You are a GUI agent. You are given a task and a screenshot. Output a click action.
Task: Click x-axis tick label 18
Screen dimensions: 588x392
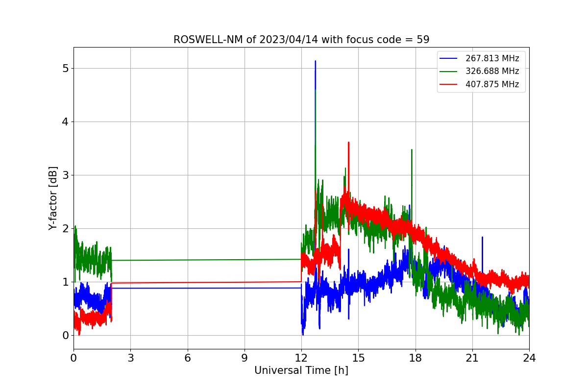(415, 358)
